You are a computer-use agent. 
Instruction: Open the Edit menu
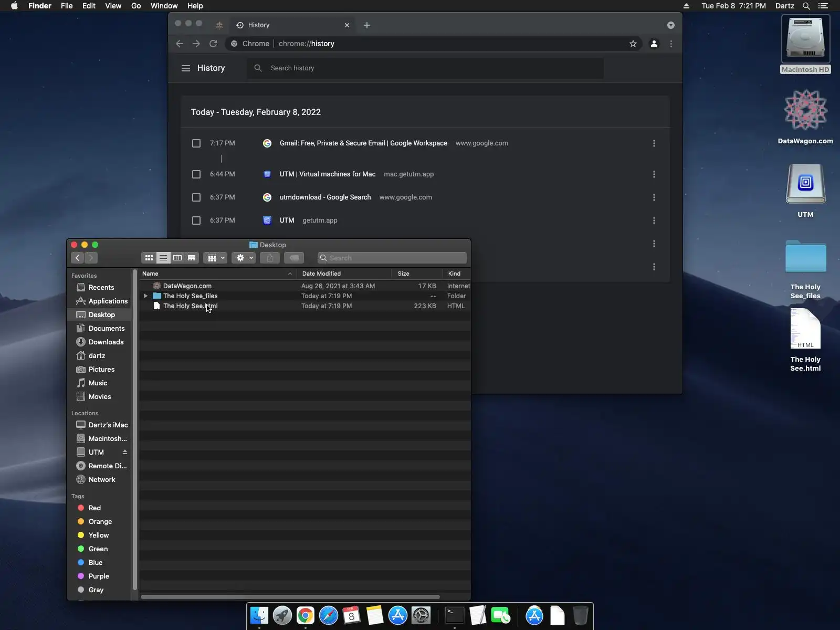pos(89,6)
